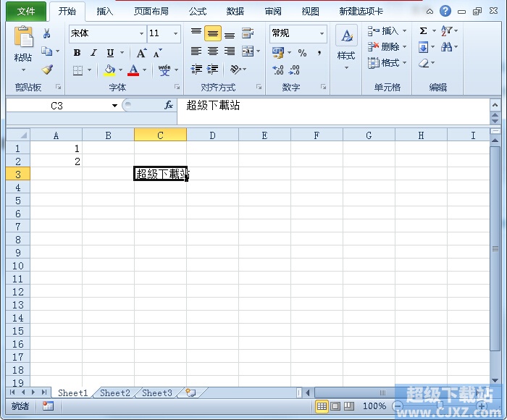Image resolution: width=507 pixels, height=420 pixels.
Task: Click the wén phonetic guide icon
Action: click(x=164, y=70)
